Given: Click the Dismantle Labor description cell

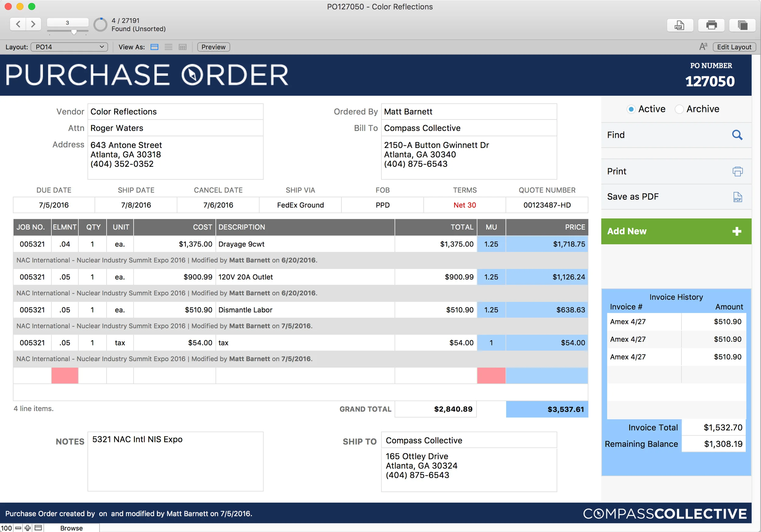Looking at the screenshot, I should point(305,310).
